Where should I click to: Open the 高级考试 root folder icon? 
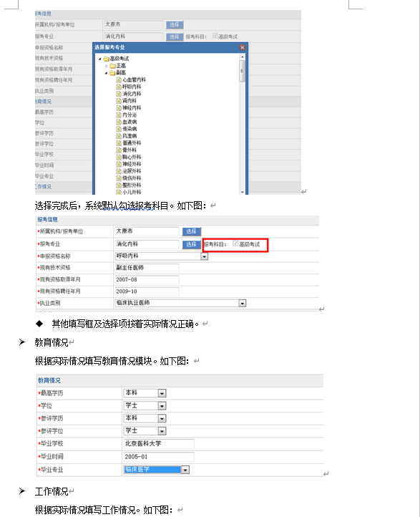[x=106, y=59]
